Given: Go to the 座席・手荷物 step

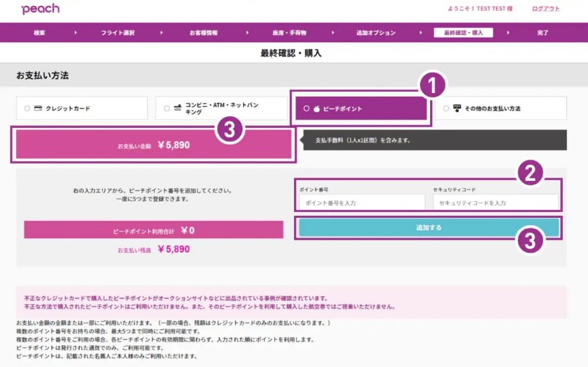Looking at the screenshot, I should click(x=289, y=32).
